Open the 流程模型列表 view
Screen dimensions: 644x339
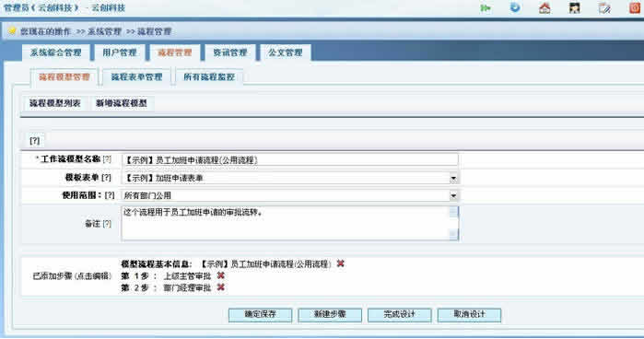point(55,103)
